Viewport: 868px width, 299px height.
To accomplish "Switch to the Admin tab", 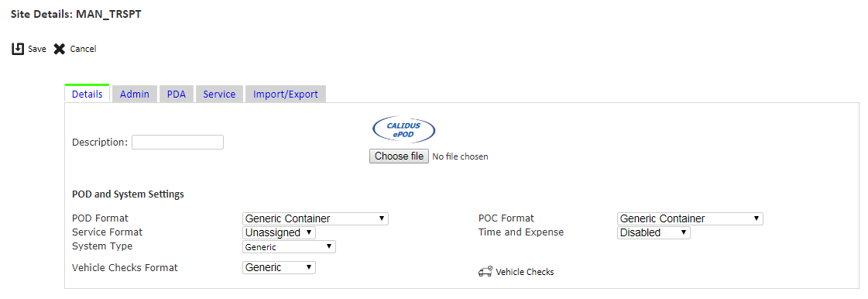I will pos(135,95).
